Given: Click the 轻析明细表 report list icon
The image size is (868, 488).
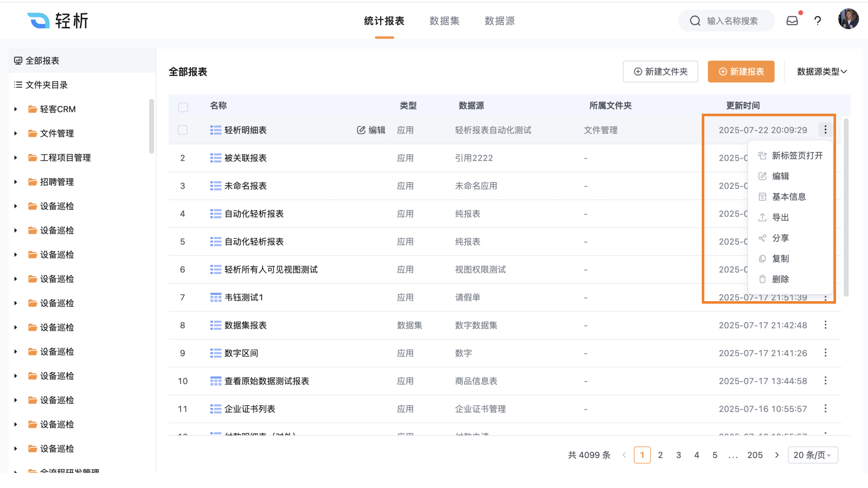Looking at the screenshot, I should pos(216,130).
